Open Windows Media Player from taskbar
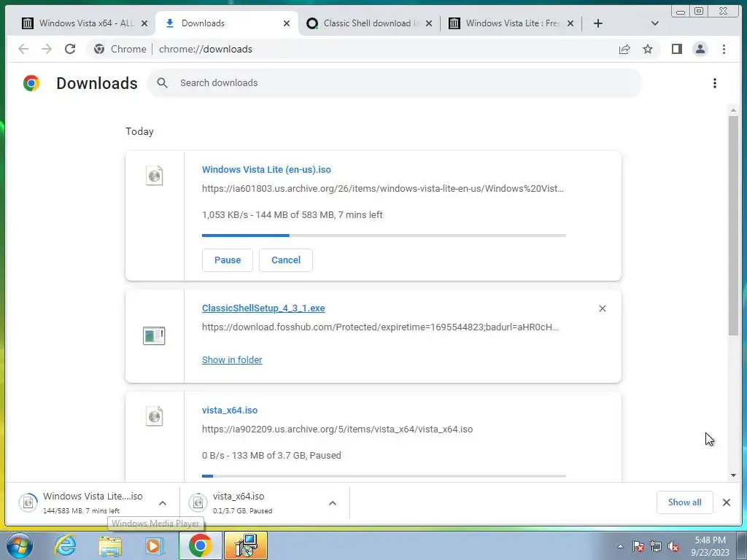 pos(154,545)
